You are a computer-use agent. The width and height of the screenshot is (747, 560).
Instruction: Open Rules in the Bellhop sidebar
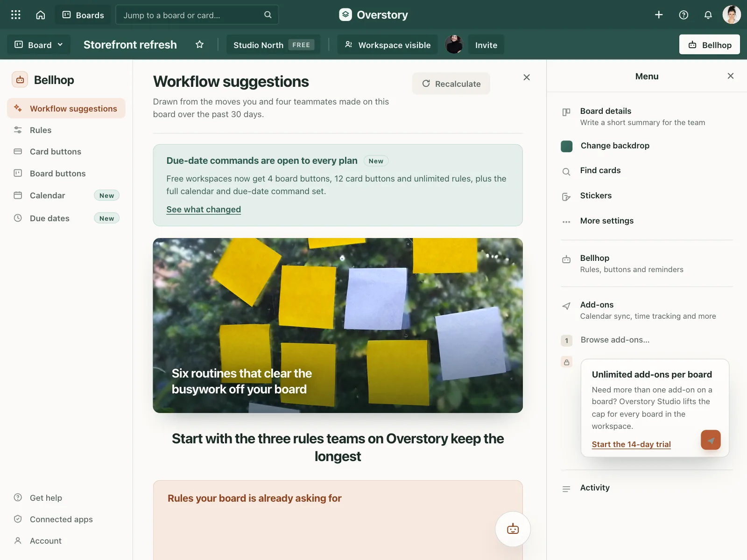coord(66,130)
